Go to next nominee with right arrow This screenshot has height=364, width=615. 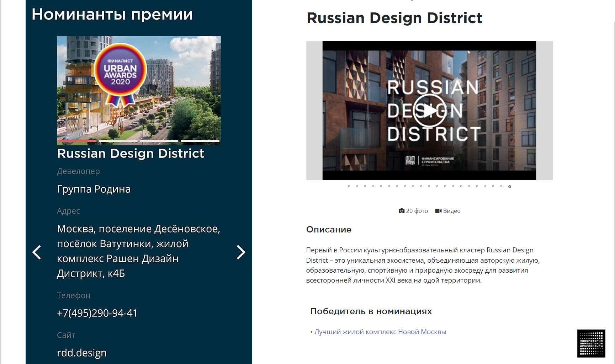click(x=241, y=252)
